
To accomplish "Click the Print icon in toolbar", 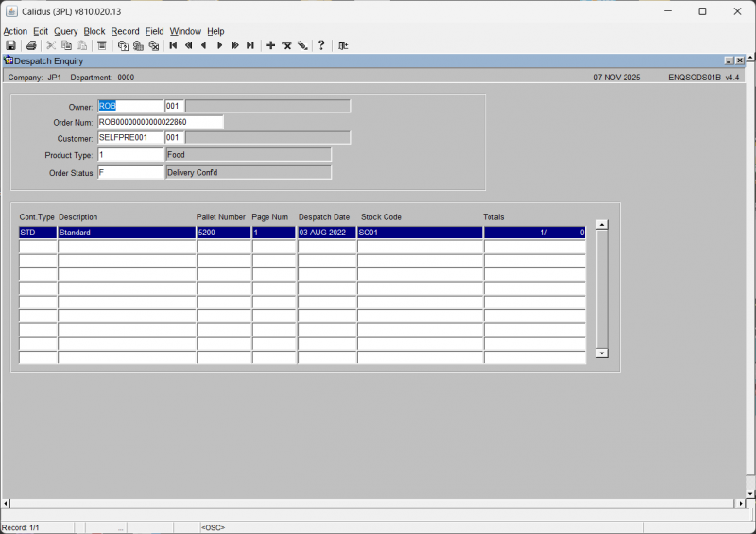I will point(31,45).
